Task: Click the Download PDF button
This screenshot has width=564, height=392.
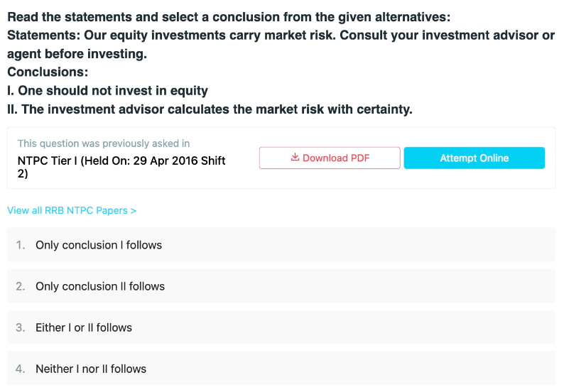Action: 330,158
